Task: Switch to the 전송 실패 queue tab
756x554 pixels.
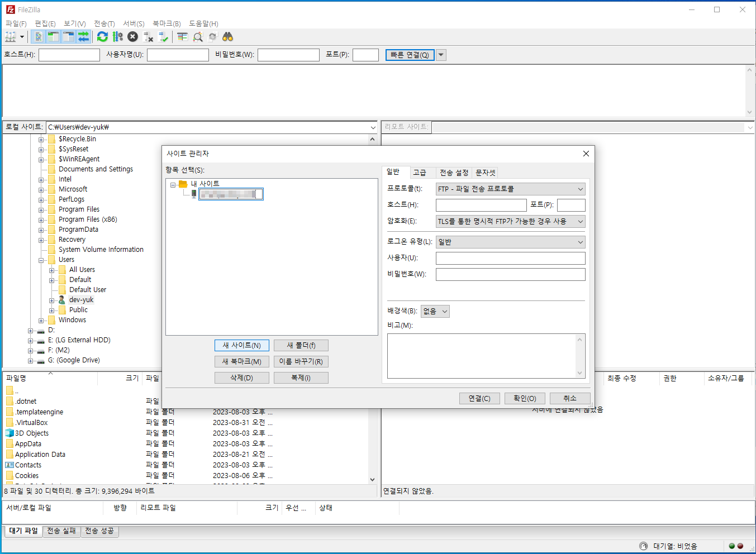Action: click(x=61, y=531)
